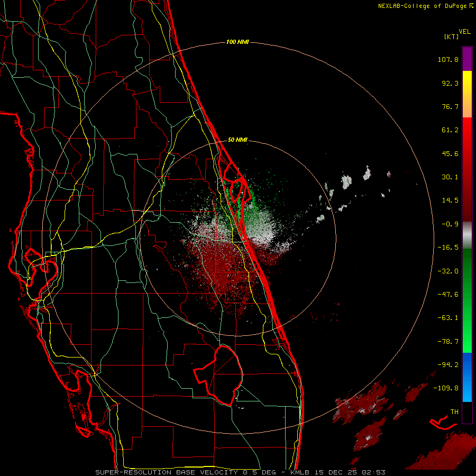Click the VEL legend title
Viewport: 476px width, 476px height.
[464, 32]
